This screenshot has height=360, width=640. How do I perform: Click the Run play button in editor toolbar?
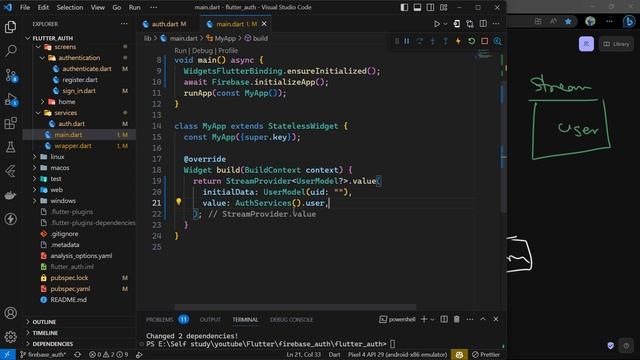pyautogui.click(x=437, y=24)
